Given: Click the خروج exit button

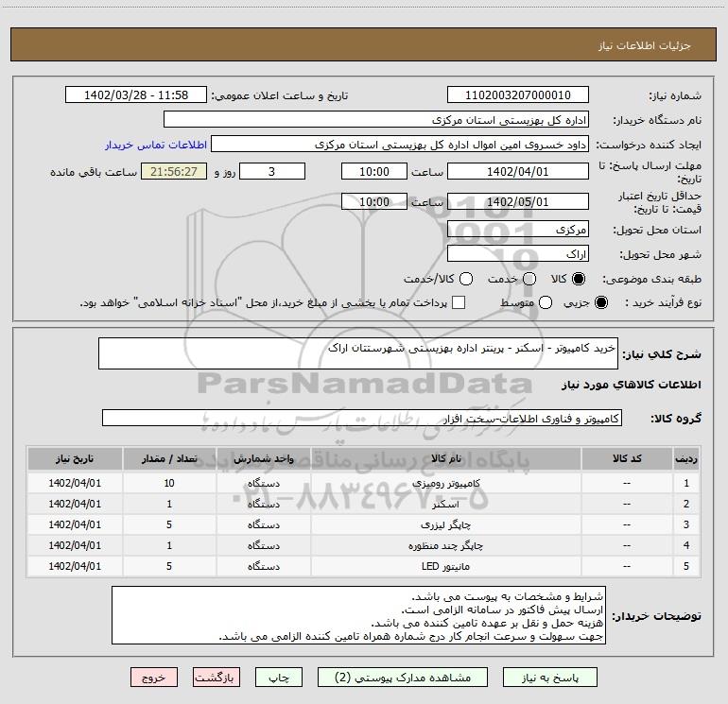Looking at the screenshot, I should click(x=154, y=678).
